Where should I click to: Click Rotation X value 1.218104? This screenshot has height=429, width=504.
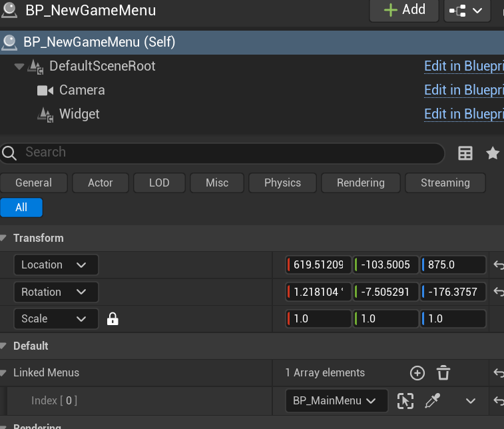(318, 292)
